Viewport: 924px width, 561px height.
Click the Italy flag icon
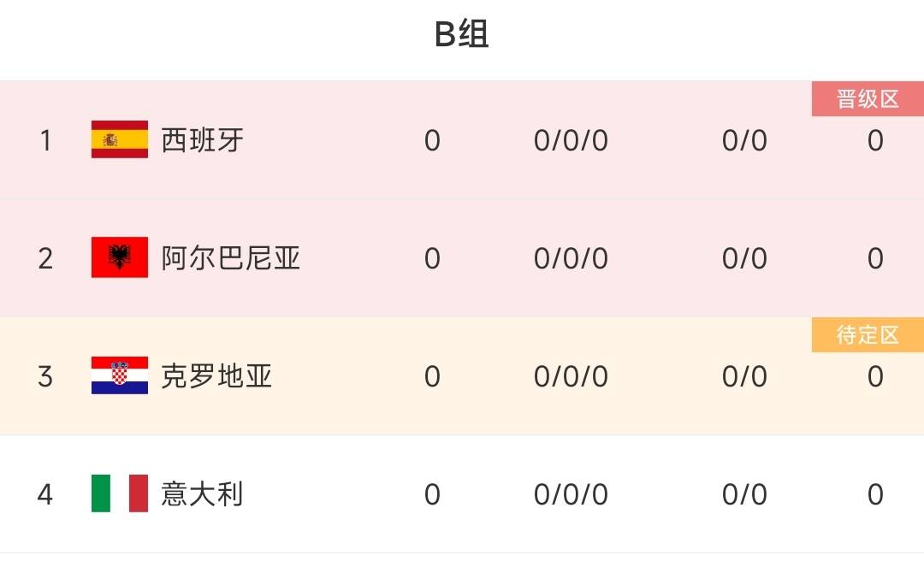point(120,493)
